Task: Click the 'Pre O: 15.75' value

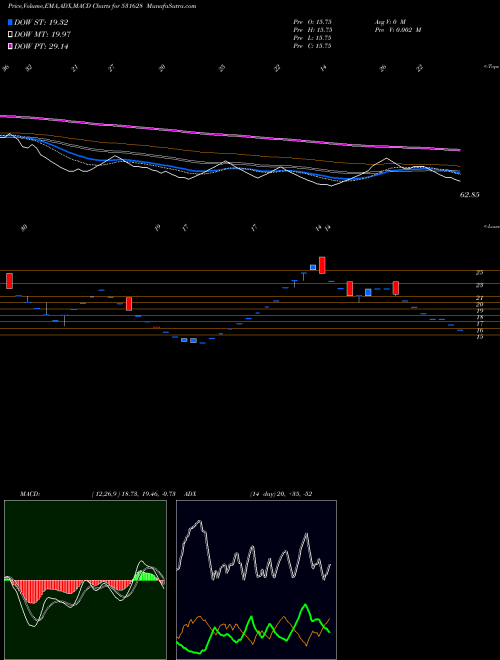Action: pyautogui.click(x=313, y=21)
